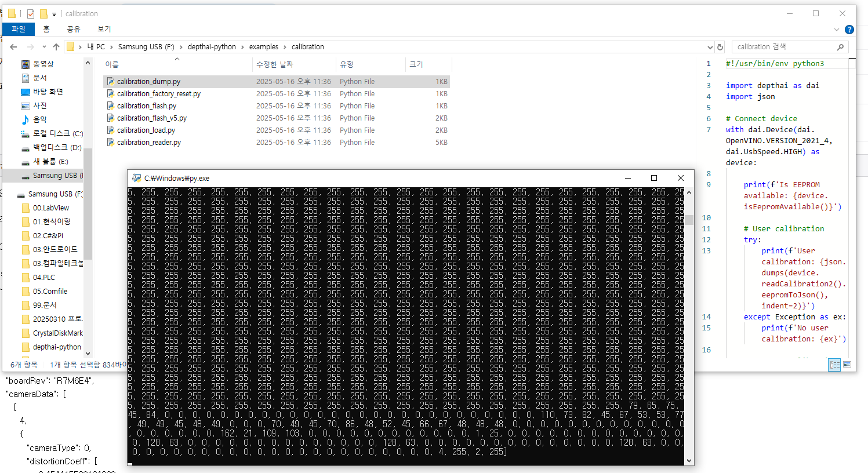Click the Back navigation arrow

pyautogui.click(x=13, y=47)
